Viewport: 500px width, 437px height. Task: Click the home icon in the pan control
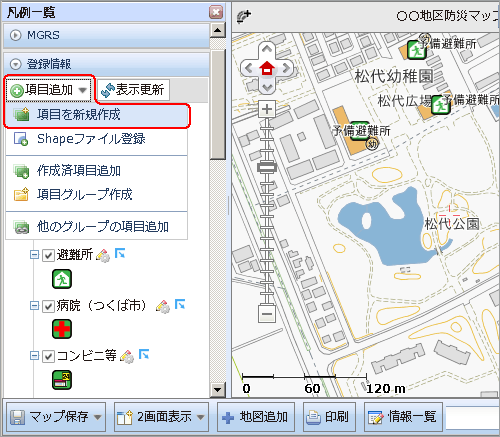[267, 68]
